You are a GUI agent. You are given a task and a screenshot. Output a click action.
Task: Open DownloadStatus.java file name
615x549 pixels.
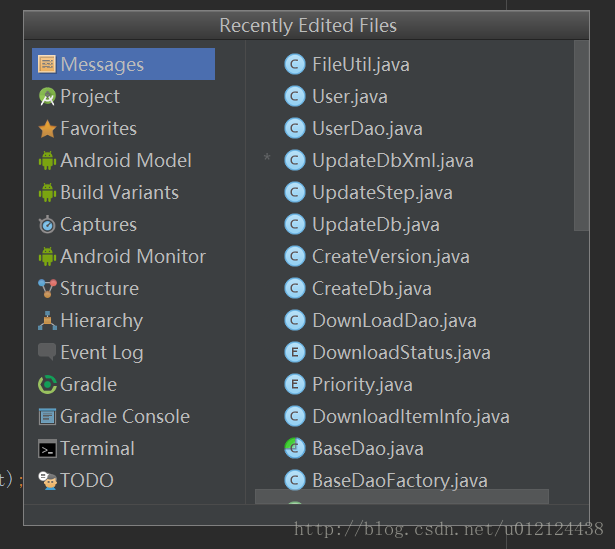401,353
